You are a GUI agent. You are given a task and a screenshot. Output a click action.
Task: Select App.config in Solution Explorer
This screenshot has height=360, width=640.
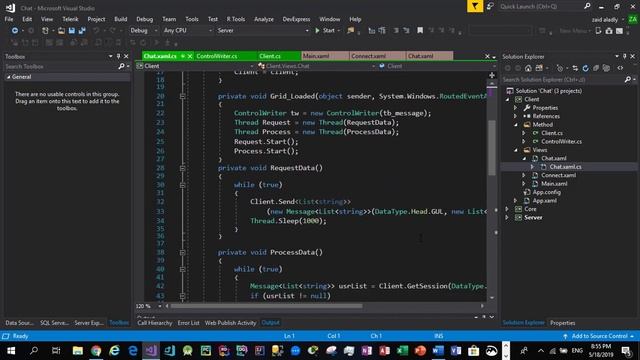click(x=547, y=192)
